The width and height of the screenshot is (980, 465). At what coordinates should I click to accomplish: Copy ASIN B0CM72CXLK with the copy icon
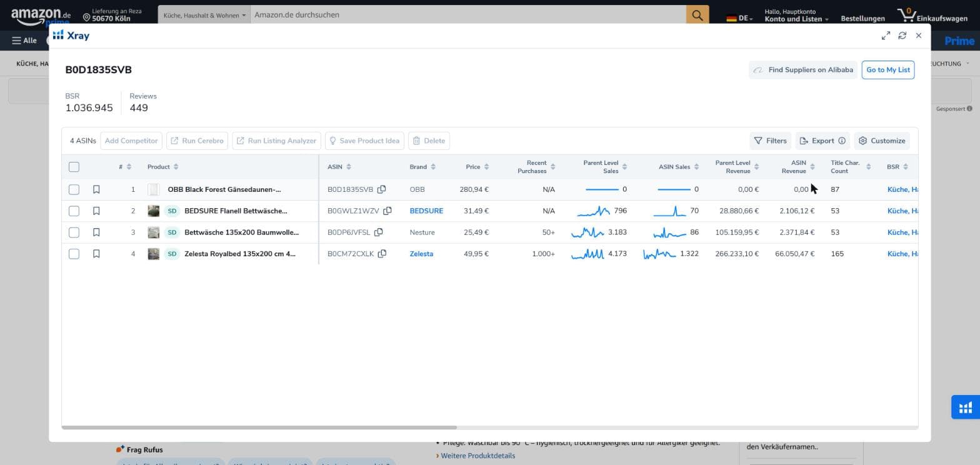click(382, 254)
